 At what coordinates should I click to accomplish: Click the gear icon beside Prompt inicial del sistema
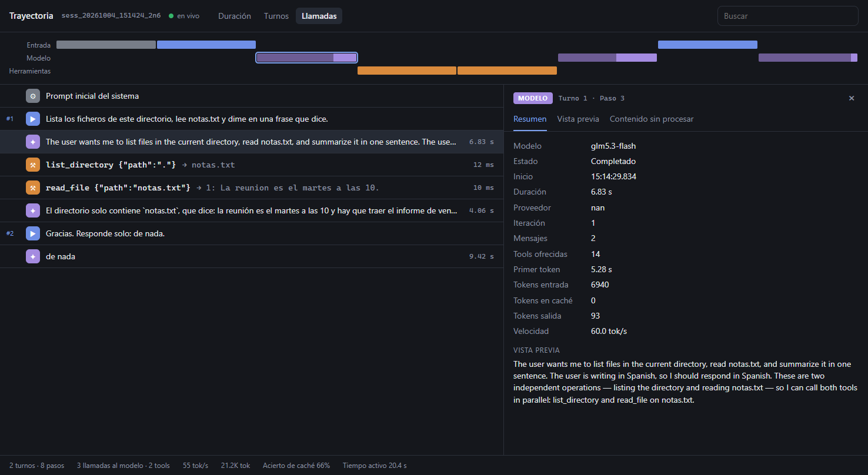(x=33, y=96)
